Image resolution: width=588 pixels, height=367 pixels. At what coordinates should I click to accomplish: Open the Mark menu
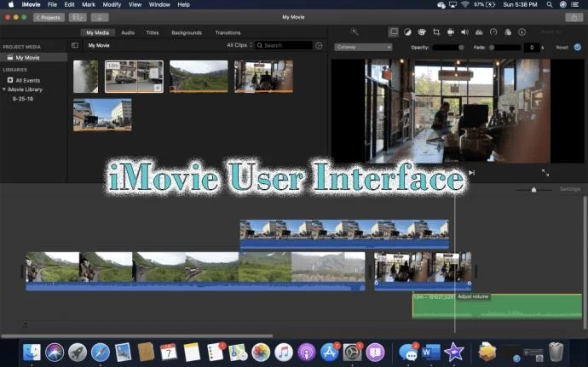[89, 4]
